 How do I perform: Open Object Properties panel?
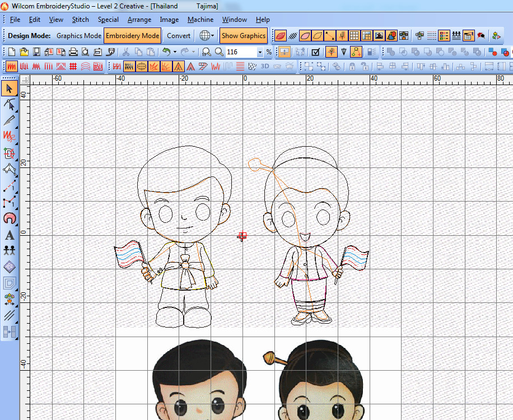[x=469, y=36]
